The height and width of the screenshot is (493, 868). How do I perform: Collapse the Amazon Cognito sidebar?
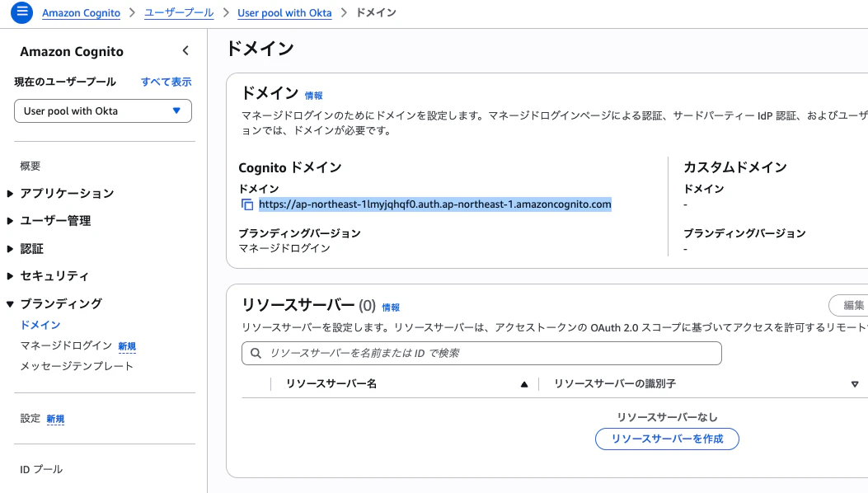click(x=185, y=50)
